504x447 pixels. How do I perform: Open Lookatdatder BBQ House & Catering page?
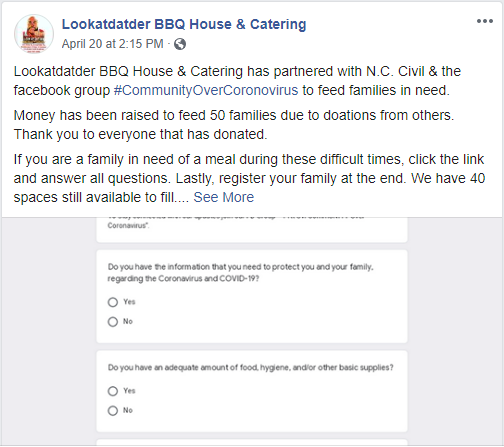(x=184, y=24)
